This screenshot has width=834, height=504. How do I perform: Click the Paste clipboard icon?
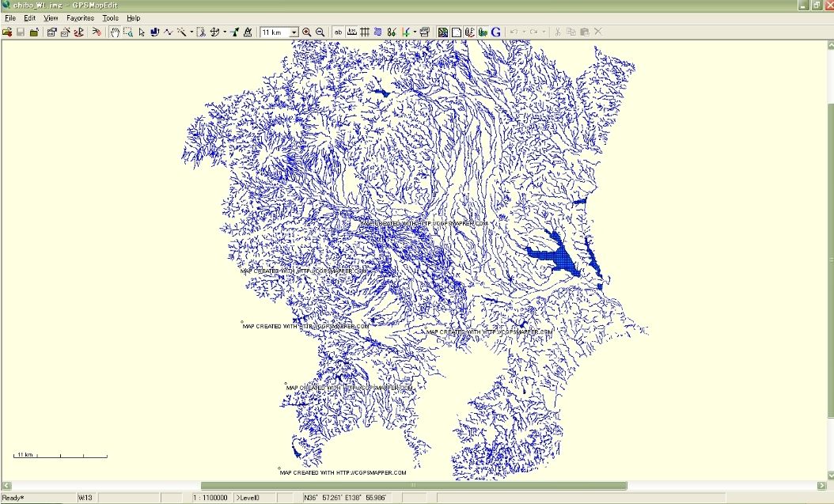[584, 32]
